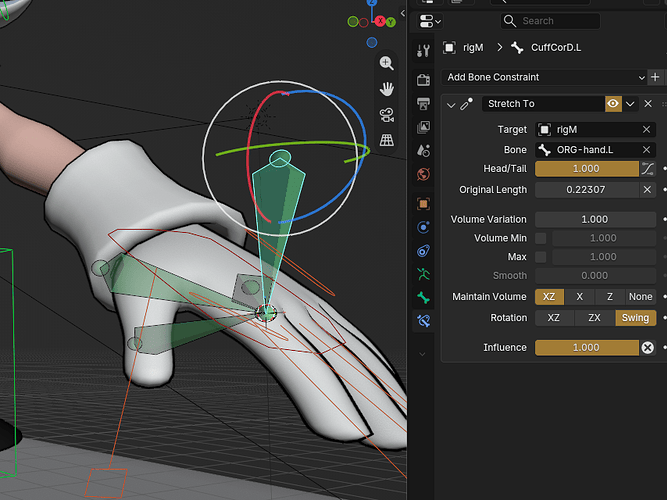The height and width of the screenshot is (500, 667).
Task: Open the Tool properties tab
Action: (423, 51)
